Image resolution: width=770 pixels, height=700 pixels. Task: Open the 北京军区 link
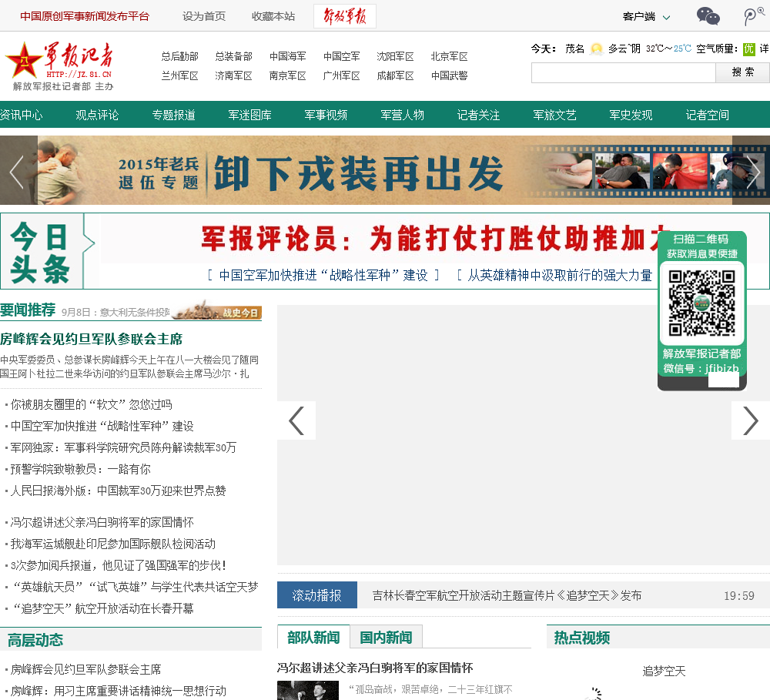[x=450, y=56]
